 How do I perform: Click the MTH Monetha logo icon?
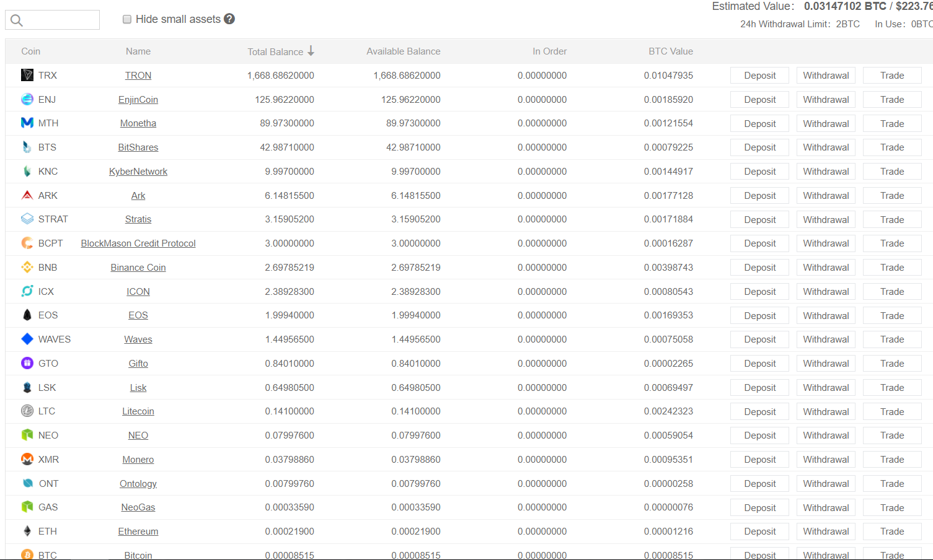click(x=27, y=123)
